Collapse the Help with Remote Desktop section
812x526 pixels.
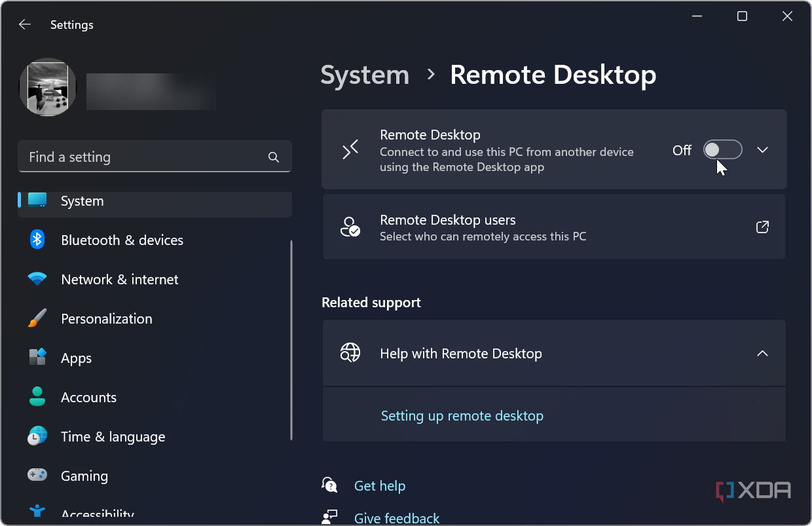coord(762,353)
